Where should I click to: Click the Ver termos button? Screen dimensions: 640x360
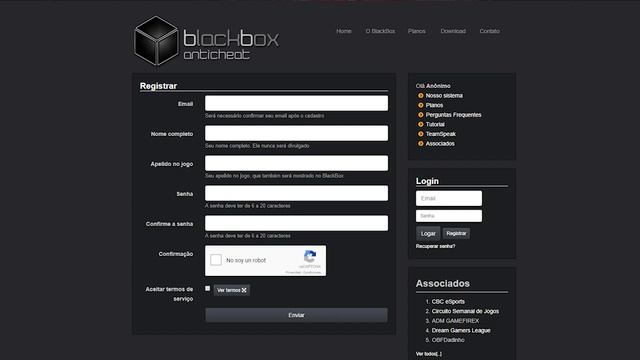point(231,290)
